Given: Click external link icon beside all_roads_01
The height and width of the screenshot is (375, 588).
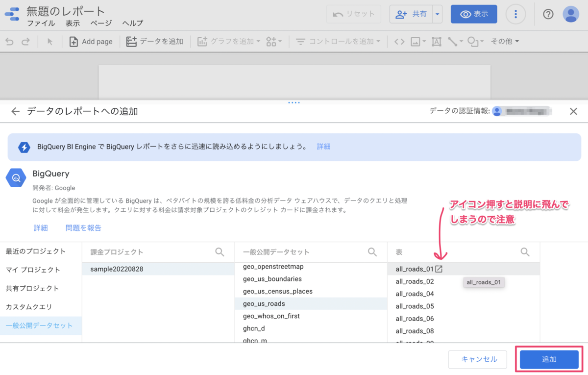Looking at the screenshot, I should tap(439, 269).
